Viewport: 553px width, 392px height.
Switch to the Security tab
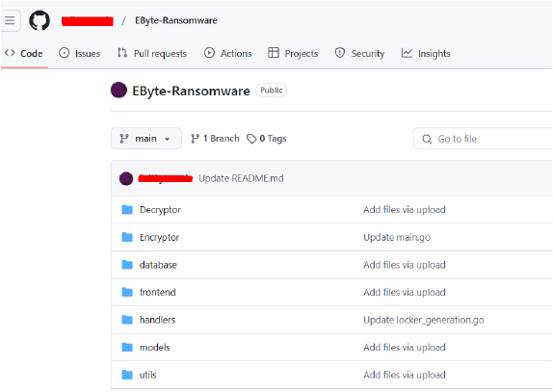(359, 54)
